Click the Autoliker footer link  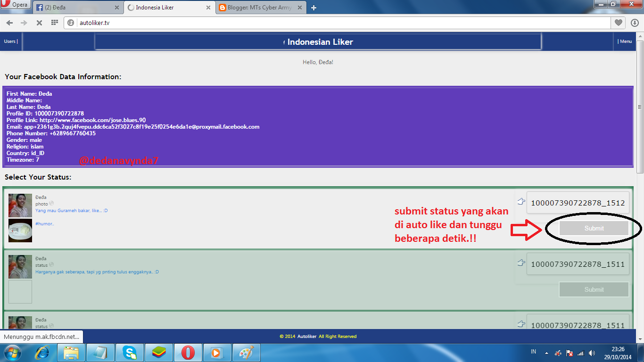point(307,337)
